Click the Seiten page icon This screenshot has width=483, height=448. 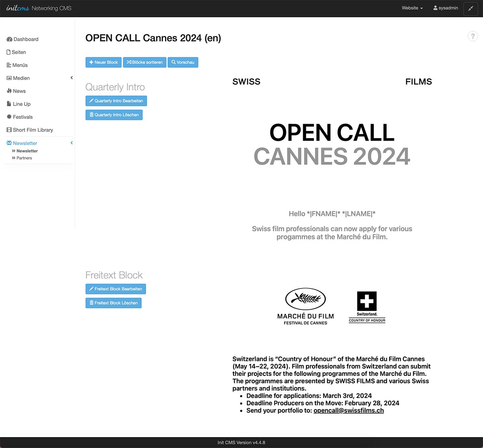pos(8,52)
